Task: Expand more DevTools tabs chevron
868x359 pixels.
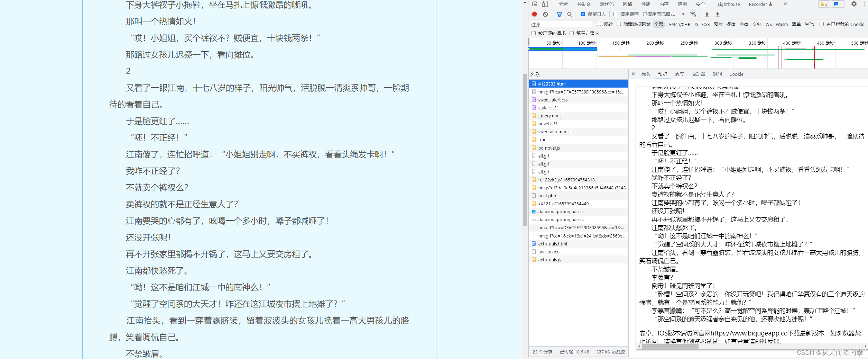Action: coord(785,4)
